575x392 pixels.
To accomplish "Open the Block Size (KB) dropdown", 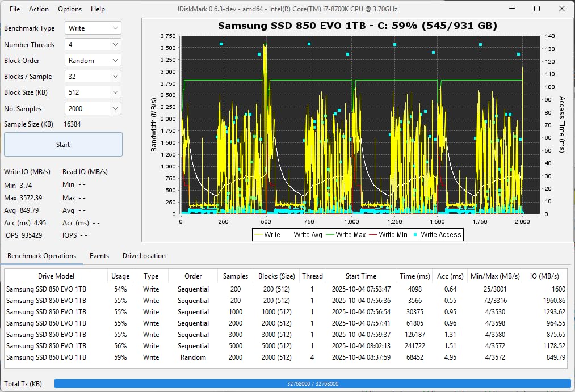I will click(93, 91).
